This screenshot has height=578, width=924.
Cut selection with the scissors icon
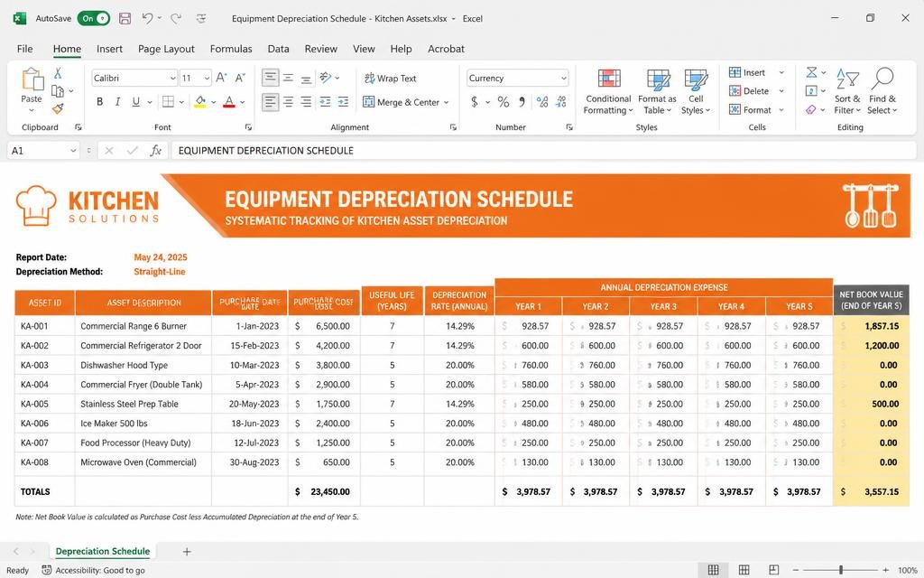click(x=58, y=73)
